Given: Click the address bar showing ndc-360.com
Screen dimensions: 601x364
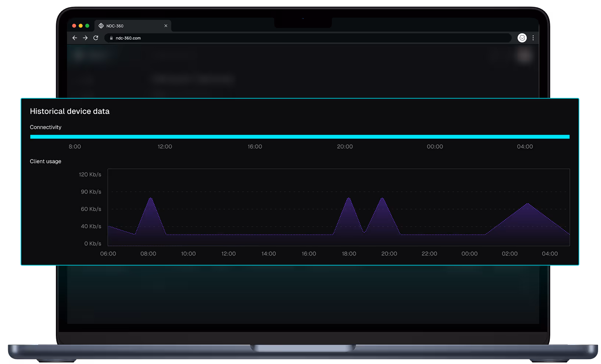Looking at the screenshot, I should (257, 38).
